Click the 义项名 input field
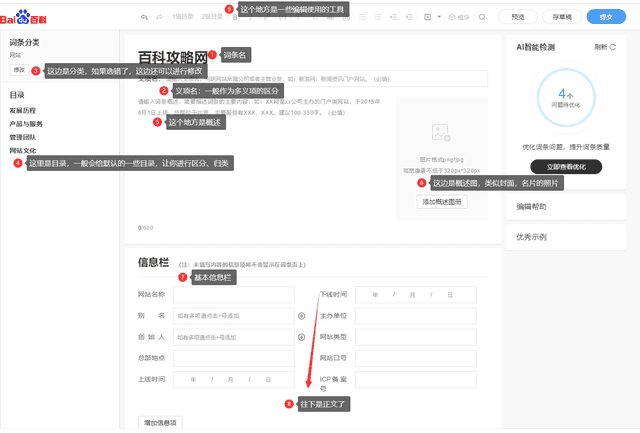The height and width of the screenshot is (433, 640). coord(325,79)
